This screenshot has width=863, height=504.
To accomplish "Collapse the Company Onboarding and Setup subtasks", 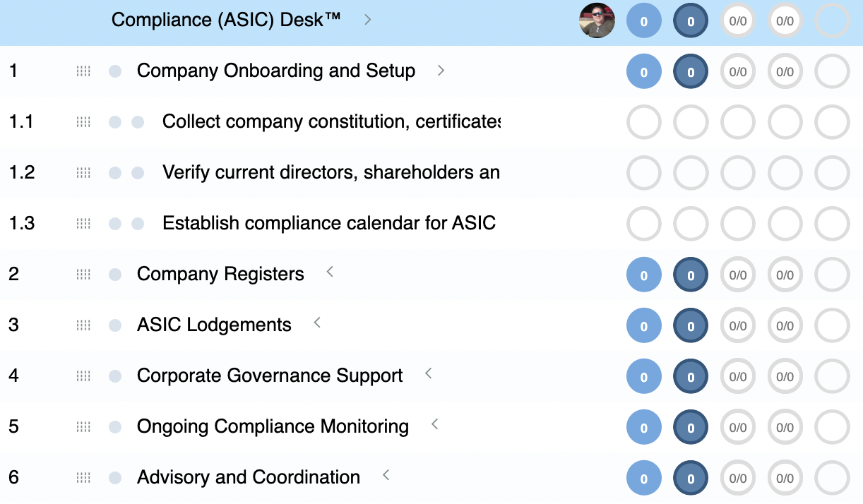I will (x=441, y=71).
